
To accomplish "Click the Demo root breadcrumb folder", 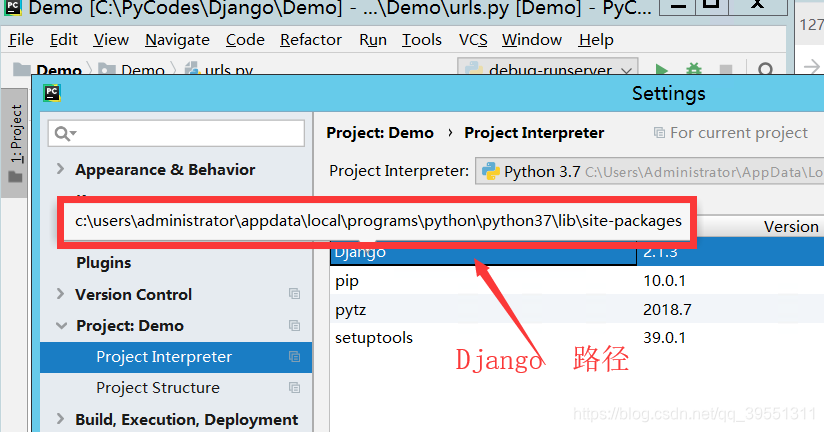I will [47, 69].
